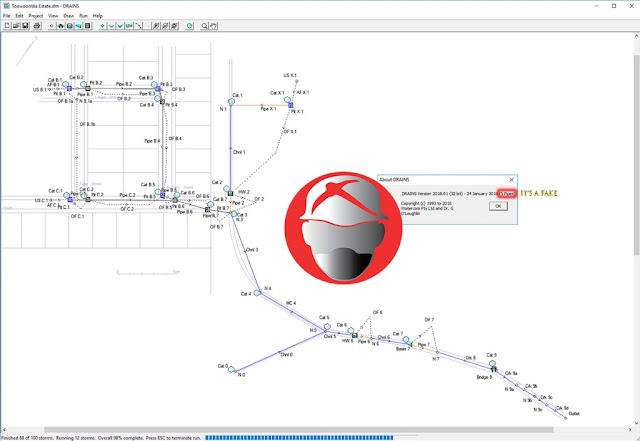Click the 'Pipe X.1' label
Viewport: 640px width, 441px height.
268,109
